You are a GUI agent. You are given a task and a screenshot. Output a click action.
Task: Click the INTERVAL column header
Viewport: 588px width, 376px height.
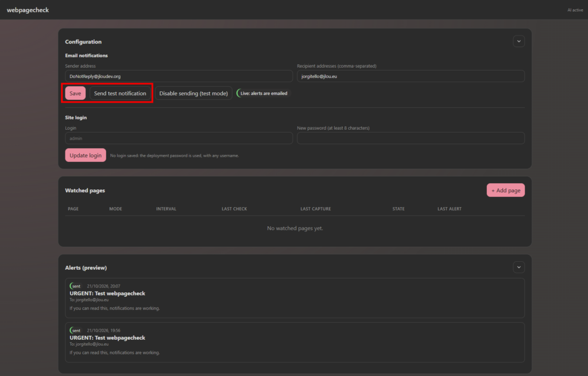tap(166, 209)
